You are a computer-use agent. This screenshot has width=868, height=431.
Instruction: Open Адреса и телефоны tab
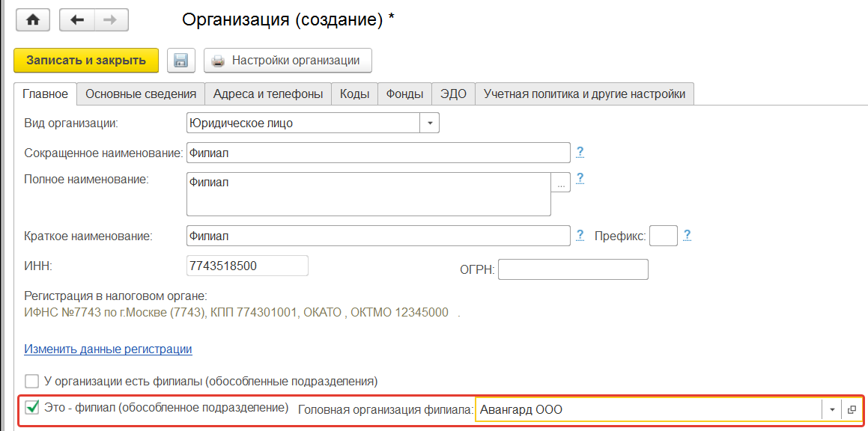point(267,94)
